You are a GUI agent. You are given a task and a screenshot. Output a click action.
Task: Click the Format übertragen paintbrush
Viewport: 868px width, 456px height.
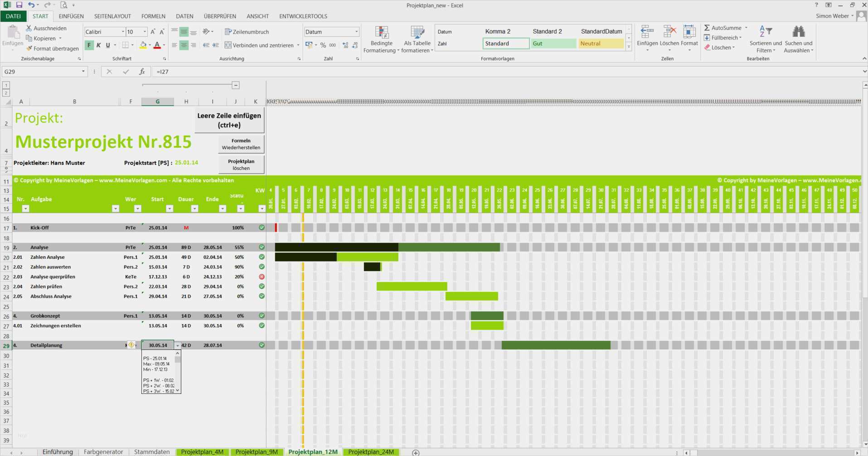pos(29,49)
